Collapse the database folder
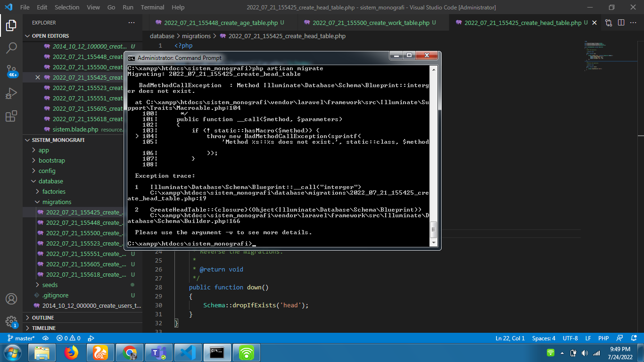 tap(51, 181)
